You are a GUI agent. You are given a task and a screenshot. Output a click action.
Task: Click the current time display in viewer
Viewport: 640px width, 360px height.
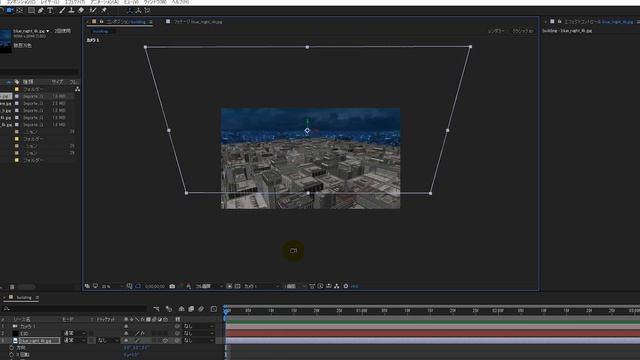click(155, 286)
